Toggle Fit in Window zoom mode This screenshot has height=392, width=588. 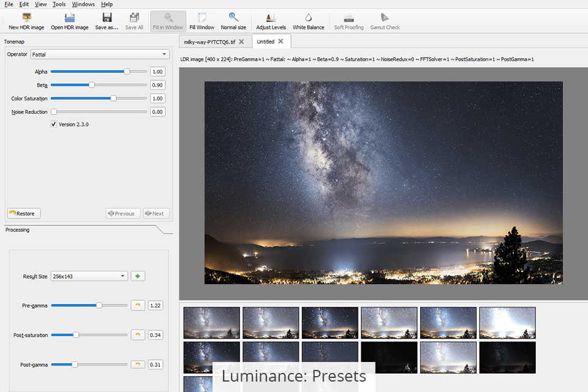tap(168, 21)
